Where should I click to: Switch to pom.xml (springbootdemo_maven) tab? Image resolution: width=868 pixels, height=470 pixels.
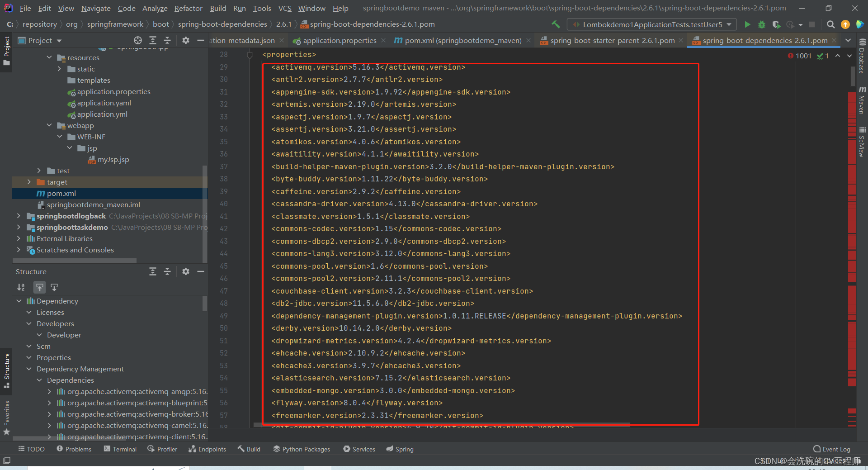[x=463, y=40]
